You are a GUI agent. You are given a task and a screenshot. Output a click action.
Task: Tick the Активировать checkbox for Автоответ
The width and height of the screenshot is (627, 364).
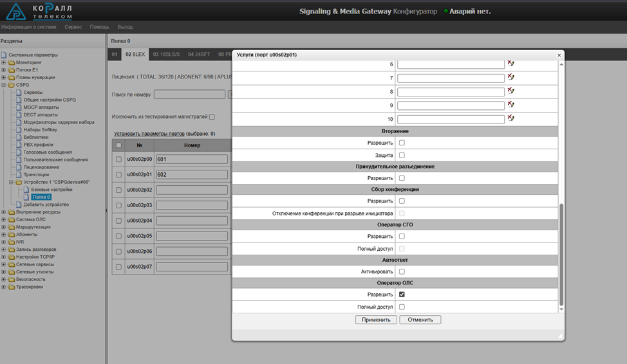coord(402,271)
